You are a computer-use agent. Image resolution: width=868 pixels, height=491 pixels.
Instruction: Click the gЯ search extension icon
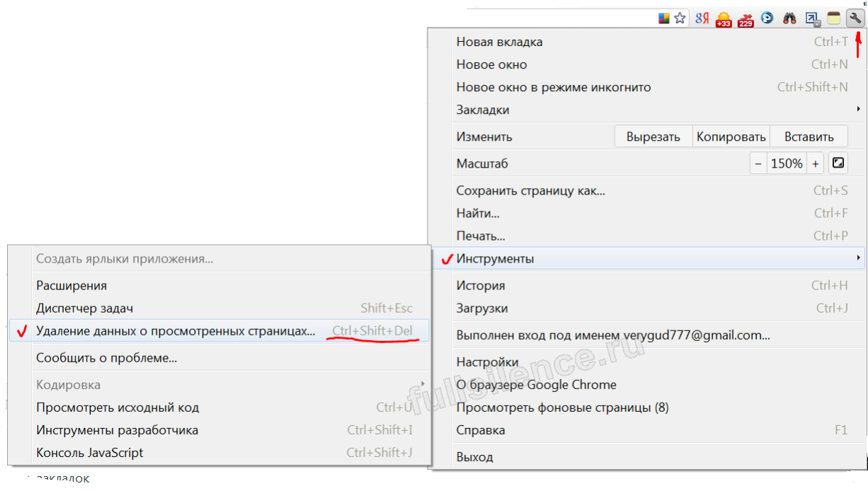pyautogui.click(x=702, y=19)
